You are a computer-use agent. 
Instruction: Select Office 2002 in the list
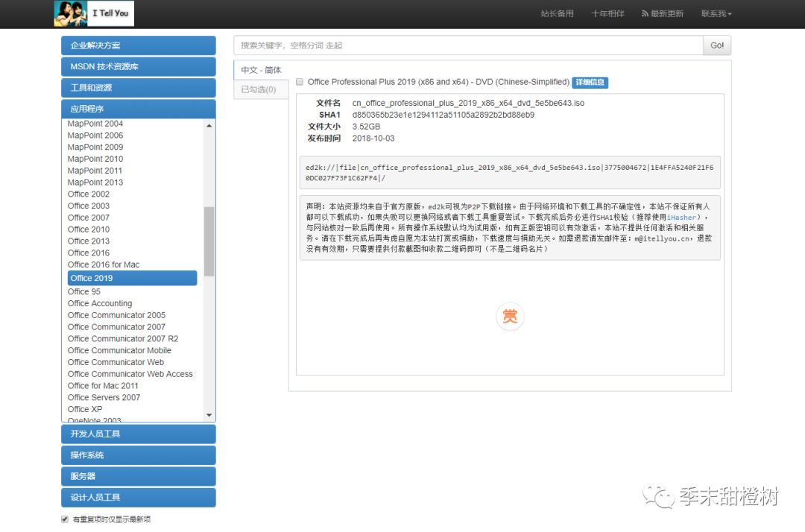[x=88, y=194]
